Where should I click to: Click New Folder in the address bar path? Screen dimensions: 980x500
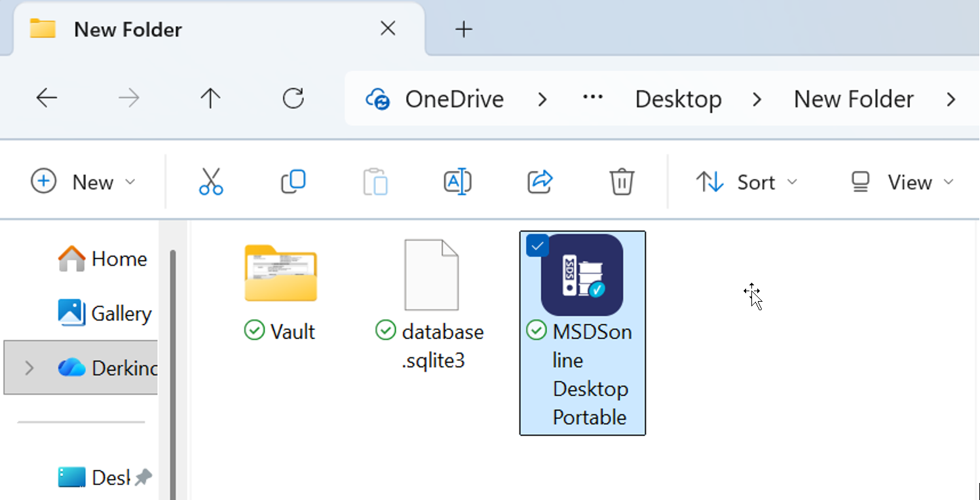coord(854,99)
